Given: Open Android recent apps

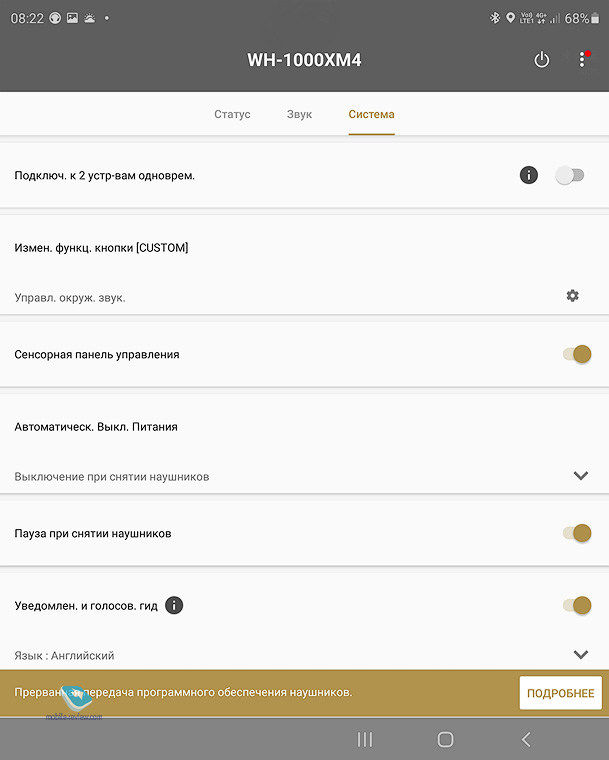Looking at the screenshot, I should click(x=365, y=740).
